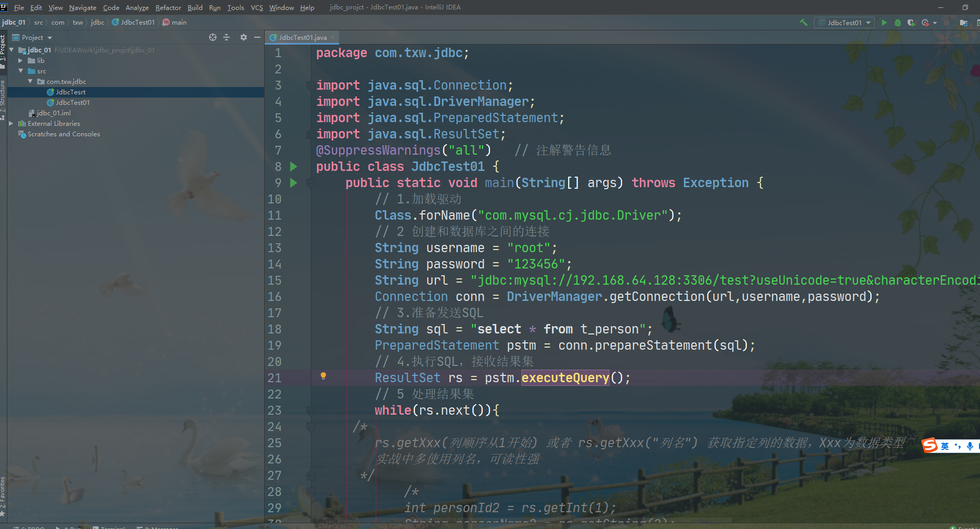Fold the main method at line 9
The height and width of the screenshot is (529, 980).
pos(311,183)
